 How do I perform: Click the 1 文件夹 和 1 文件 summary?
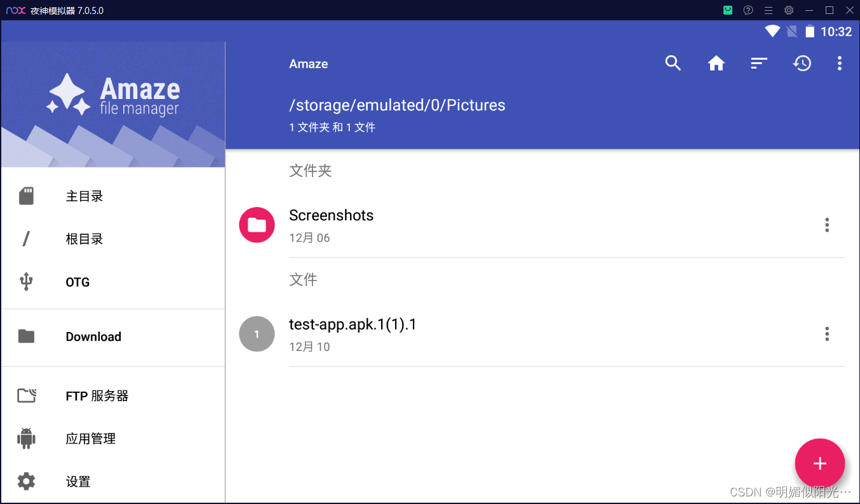tap(332, 128)
